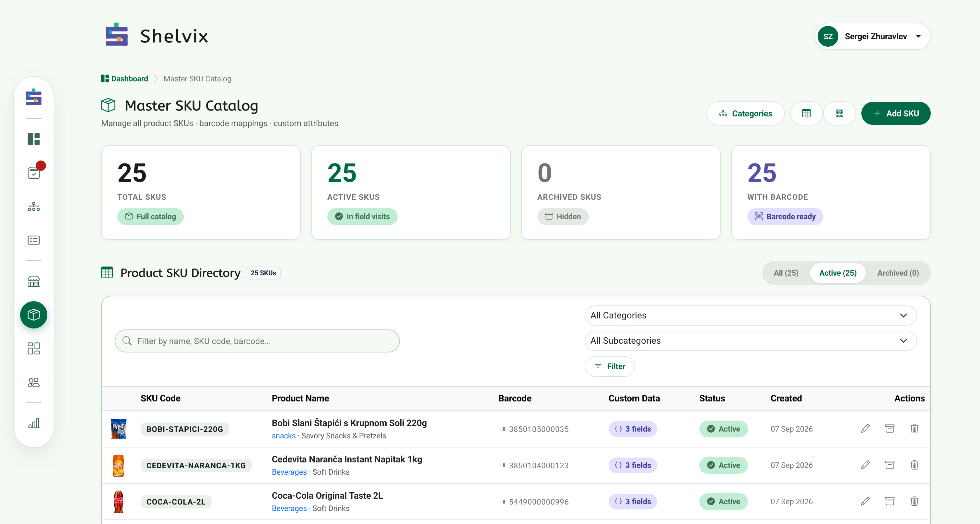Delete the COCA-COLA-2L SKU
The width and height of the screenshot is (980, 524).
[914, 501]
